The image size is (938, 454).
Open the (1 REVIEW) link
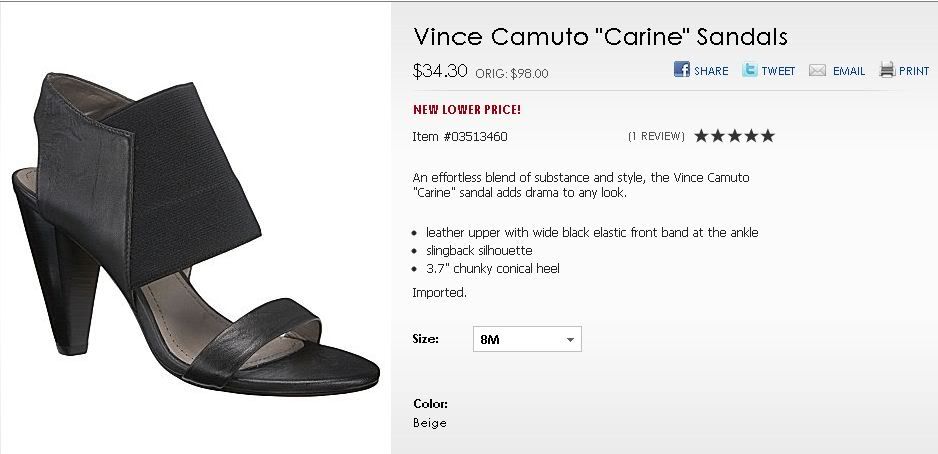(x=656, y=136)
